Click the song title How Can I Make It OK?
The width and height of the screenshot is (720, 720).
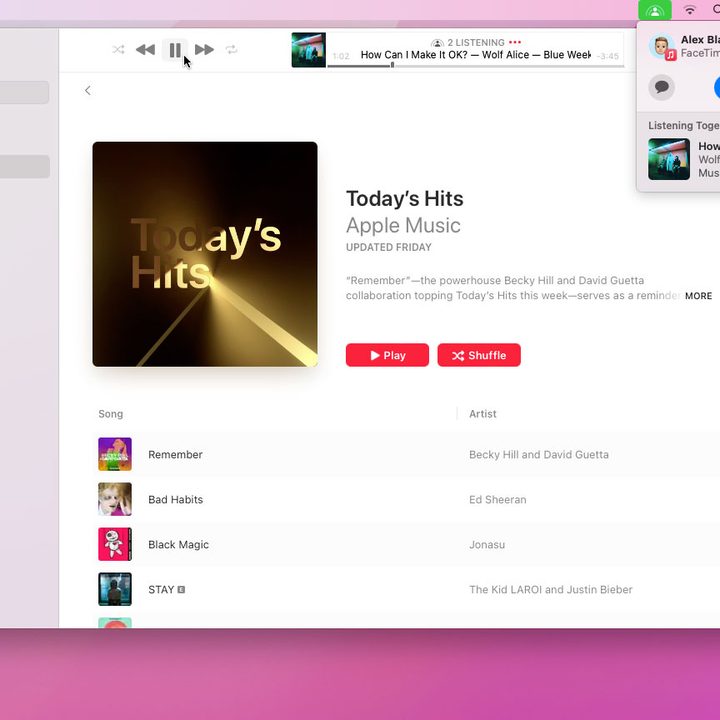tap(414, 55)
